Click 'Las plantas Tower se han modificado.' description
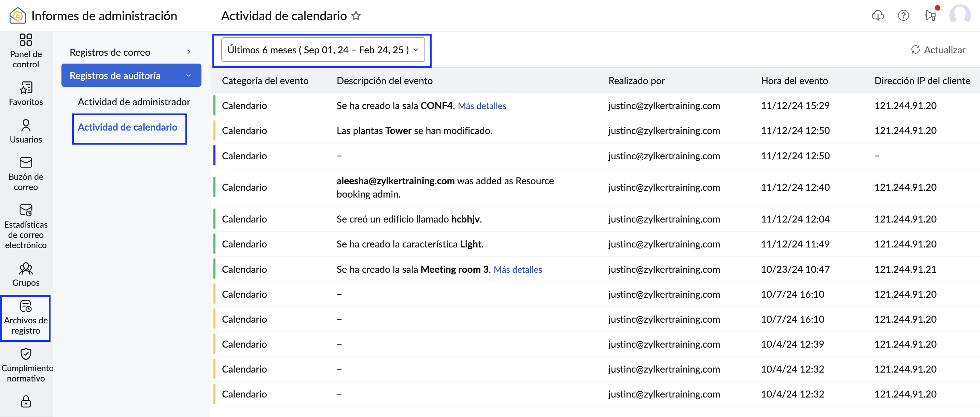980x417 pixels. 414,131
